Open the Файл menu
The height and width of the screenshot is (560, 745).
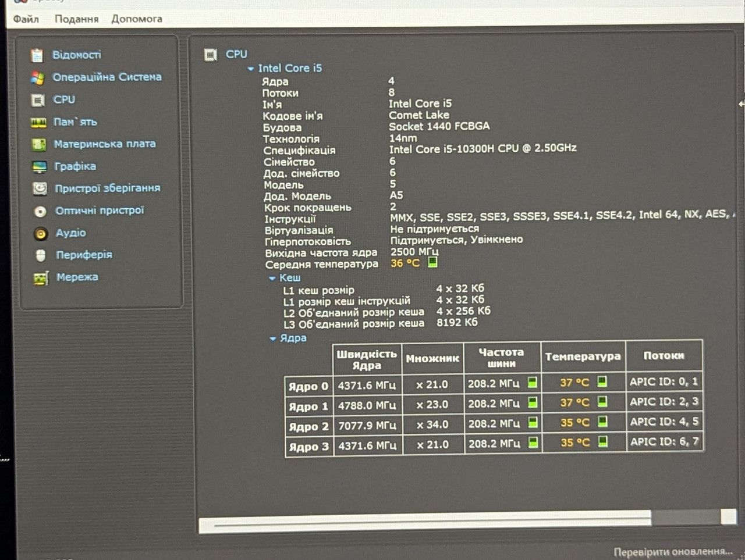point(26,19)
